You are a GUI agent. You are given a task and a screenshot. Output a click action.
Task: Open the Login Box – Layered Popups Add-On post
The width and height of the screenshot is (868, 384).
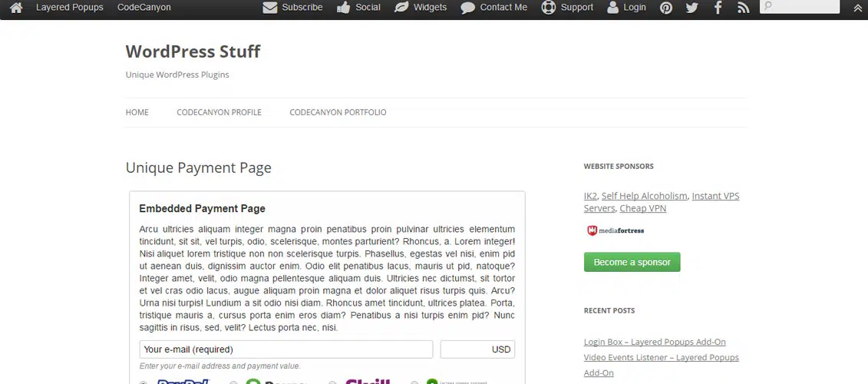coord(654,342)
